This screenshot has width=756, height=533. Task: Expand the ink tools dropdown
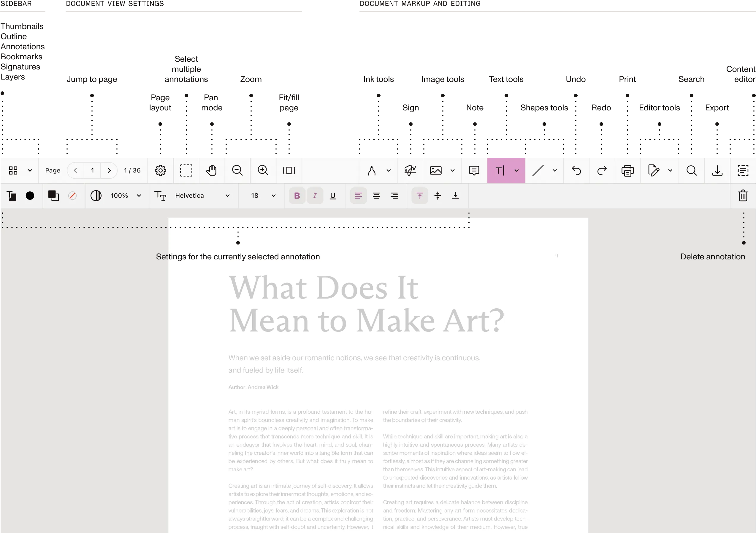click(x=389, y=171)
